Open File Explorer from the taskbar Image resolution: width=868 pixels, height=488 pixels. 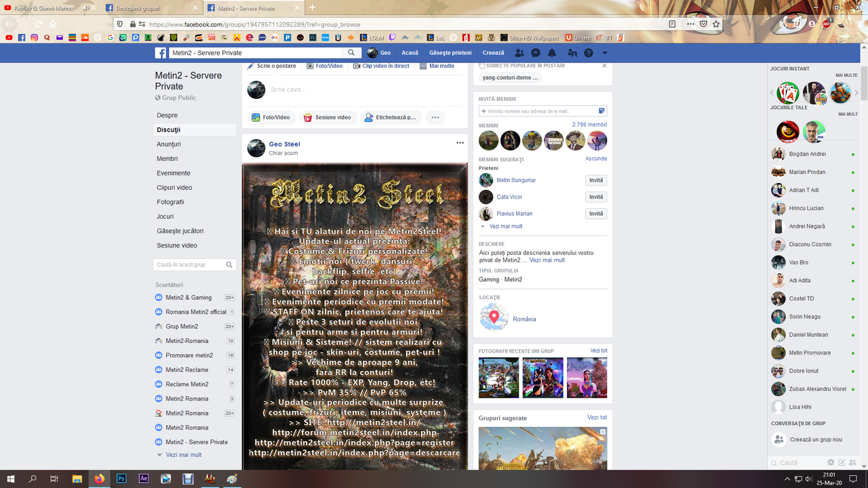pyautogui.click(x=77, y=479)
